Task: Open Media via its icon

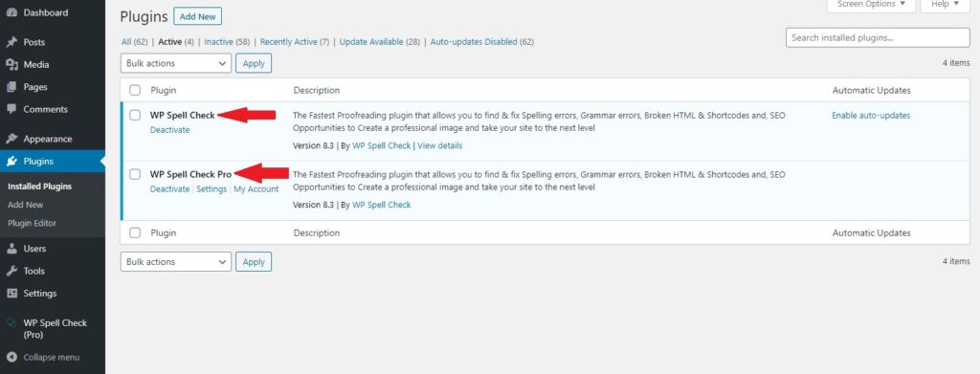Action: click(11, 65)
